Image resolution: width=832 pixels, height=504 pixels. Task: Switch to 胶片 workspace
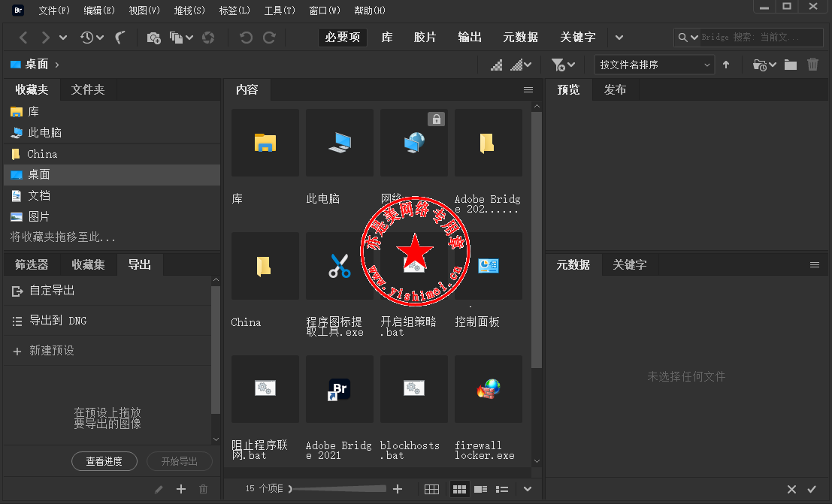click(x=425, y=37)
